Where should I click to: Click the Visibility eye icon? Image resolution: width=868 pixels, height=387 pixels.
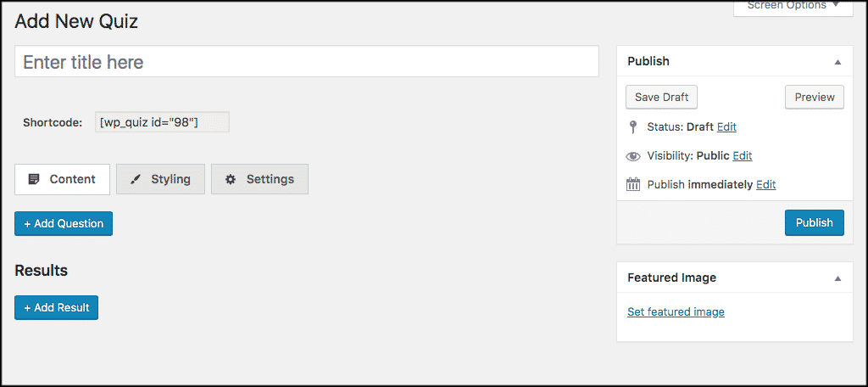click(632, 156)
